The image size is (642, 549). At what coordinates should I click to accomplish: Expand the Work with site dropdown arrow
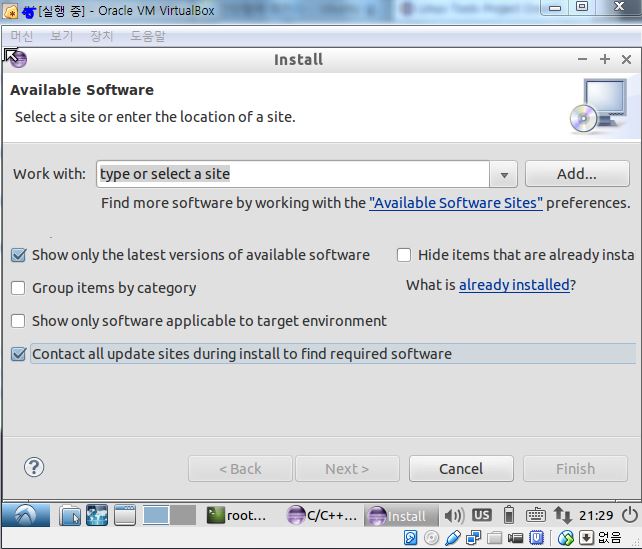(504, 174)
